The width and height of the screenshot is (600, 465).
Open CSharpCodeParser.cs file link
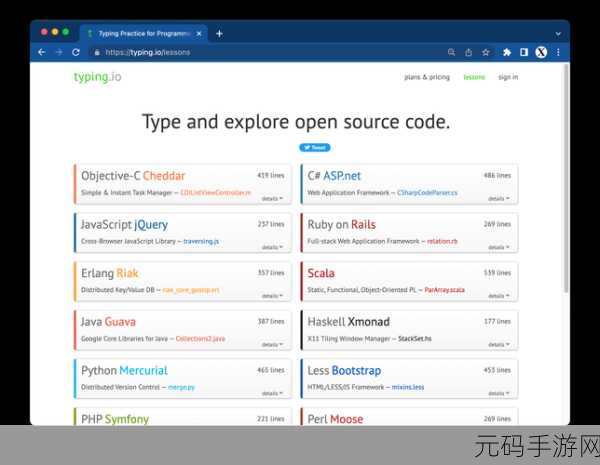pyautogui.click(x=427, y=193)
